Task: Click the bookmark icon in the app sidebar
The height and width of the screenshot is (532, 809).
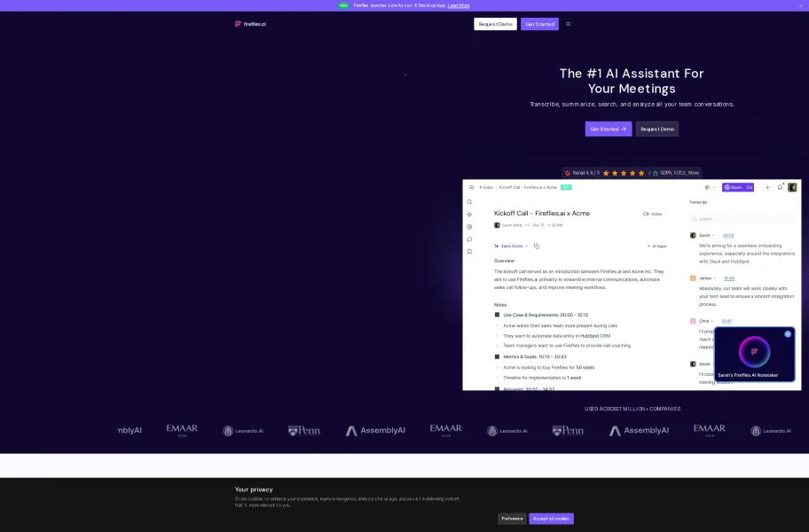Action: 469,252
